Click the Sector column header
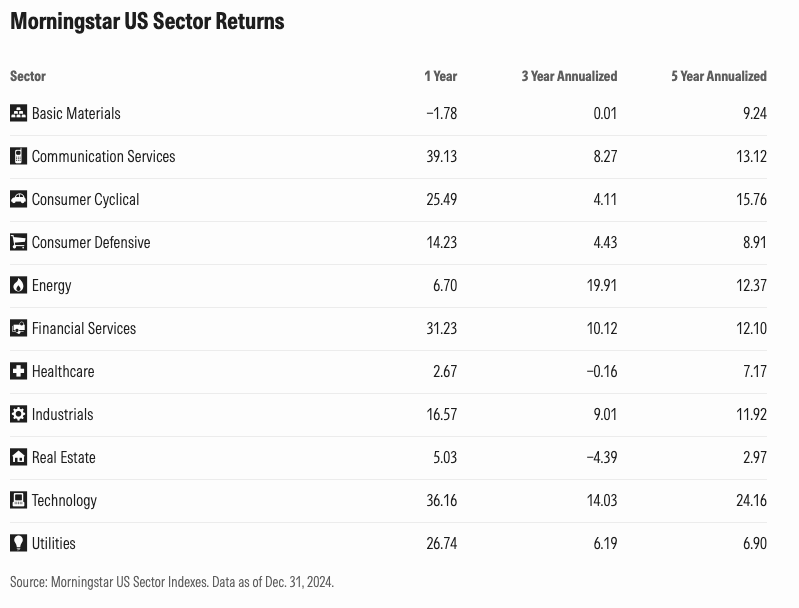Image resolution: width=799 pixels, height=608 pixels. point(28,76)
